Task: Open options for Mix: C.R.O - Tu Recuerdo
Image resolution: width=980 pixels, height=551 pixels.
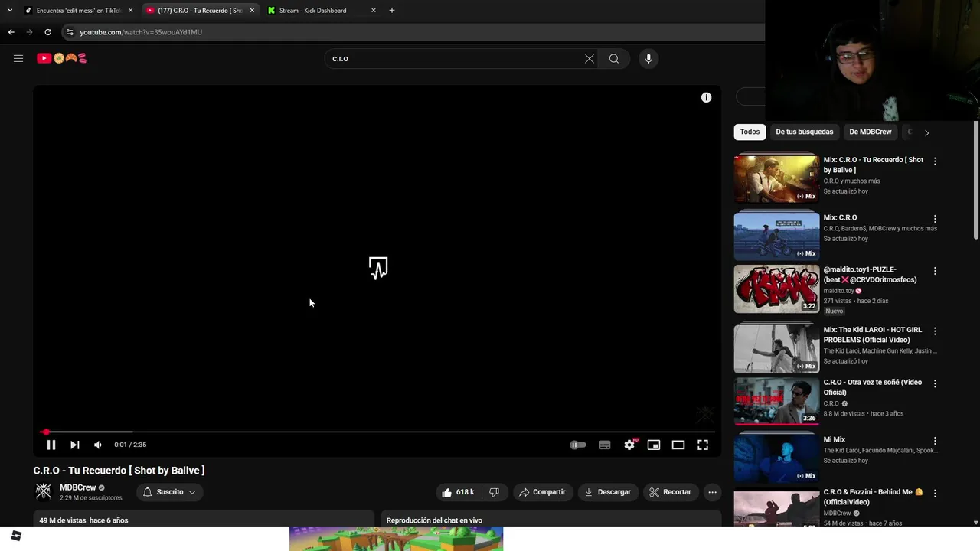Action: tap(935, 161)
